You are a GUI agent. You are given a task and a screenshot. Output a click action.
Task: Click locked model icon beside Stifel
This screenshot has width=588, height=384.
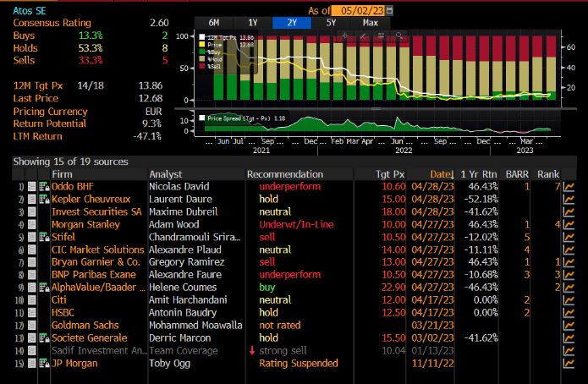44,237
